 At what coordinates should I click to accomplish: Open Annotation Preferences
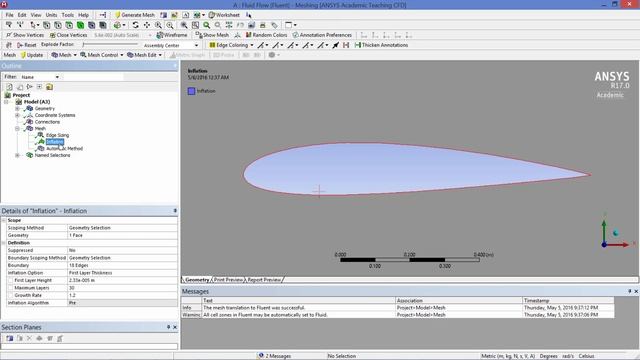[322, 35]
